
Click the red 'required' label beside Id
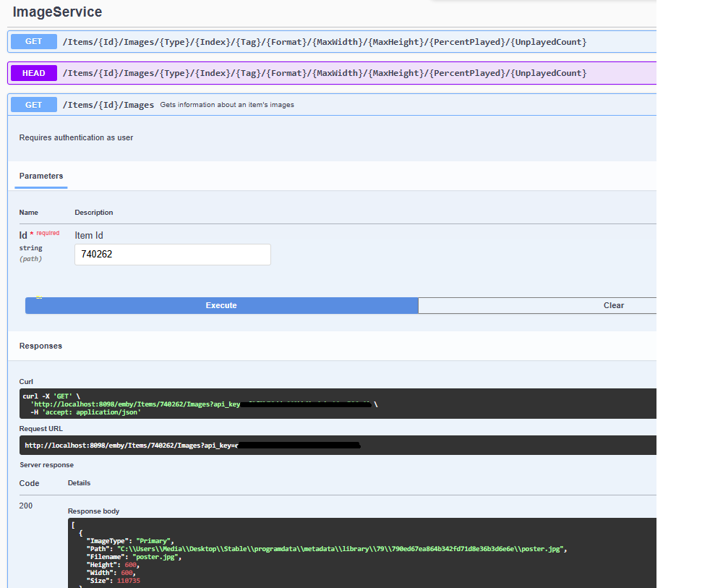point(48,234)
